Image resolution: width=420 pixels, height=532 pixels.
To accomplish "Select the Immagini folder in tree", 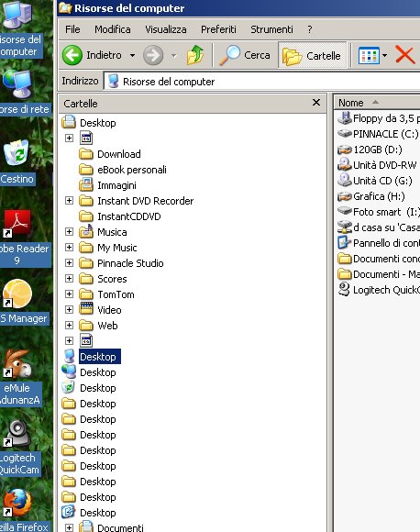I will [116, 185].
